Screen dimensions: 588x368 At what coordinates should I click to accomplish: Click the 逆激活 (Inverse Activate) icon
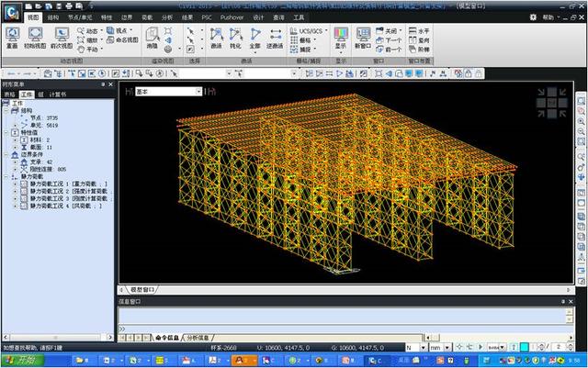[x=275, y=38]
